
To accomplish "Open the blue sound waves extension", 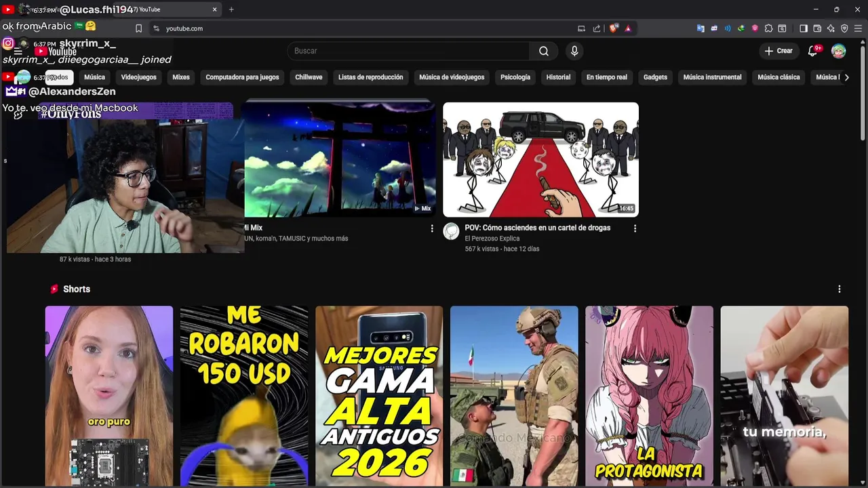I will click(x=728, y=28).
